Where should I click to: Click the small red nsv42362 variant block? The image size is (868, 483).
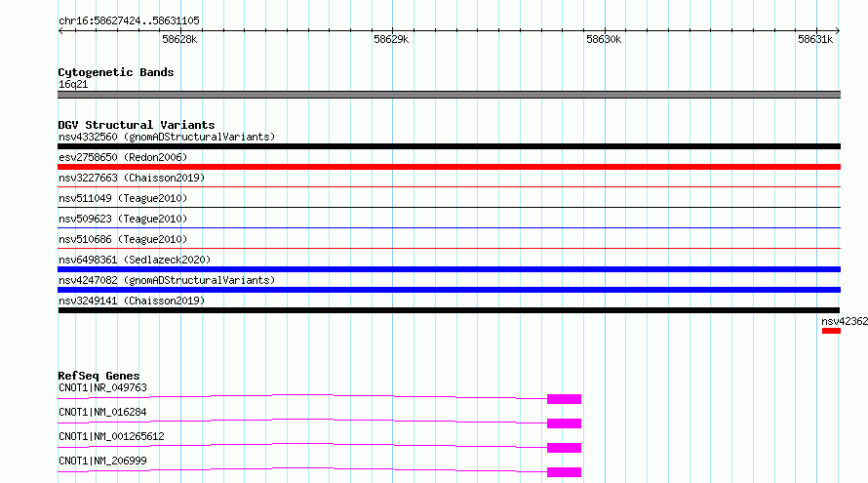pos(831,331)
